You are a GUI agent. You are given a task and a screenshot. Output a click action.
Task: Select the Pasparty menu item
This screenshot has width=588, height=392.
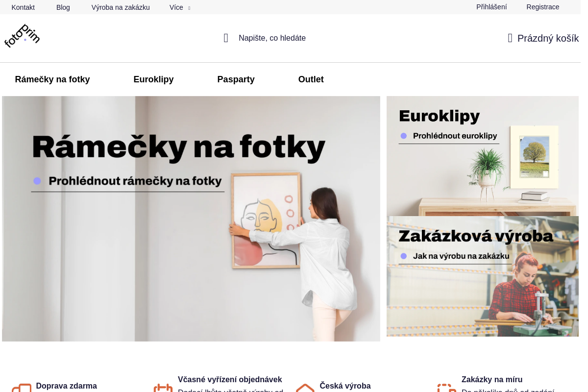pyautogui.click(x=236, y=79)
